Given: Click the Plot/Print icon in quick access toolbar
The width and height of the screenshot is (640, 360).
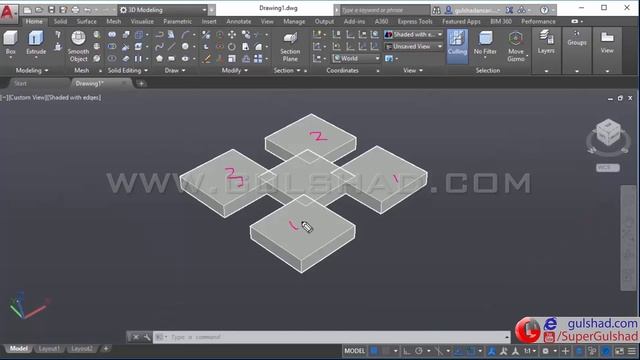Looking at the screenshot, I should [x=76, y=10].
